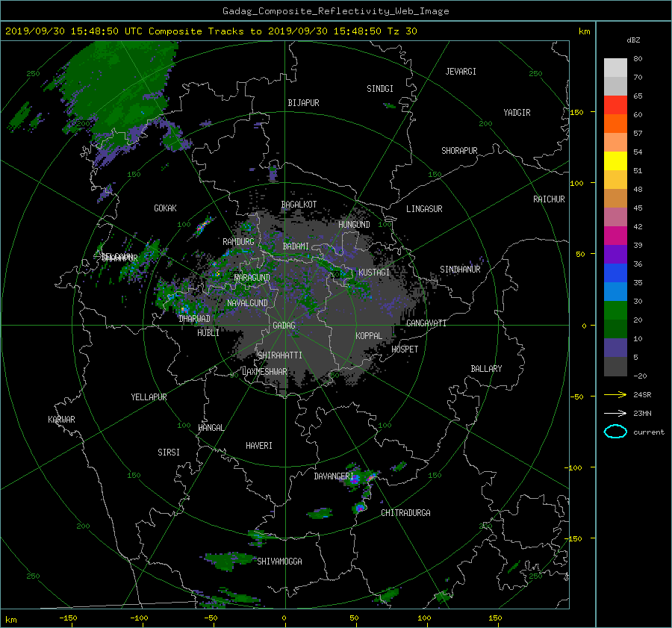Click the RAMDURG label
This screenshot has width=672, height=628.
pos(238,242)
